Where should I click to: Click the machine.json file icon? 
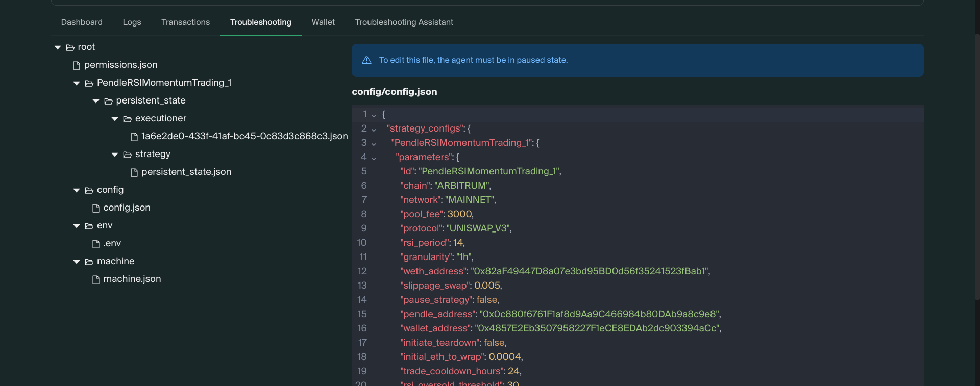(x=96, y=279)
